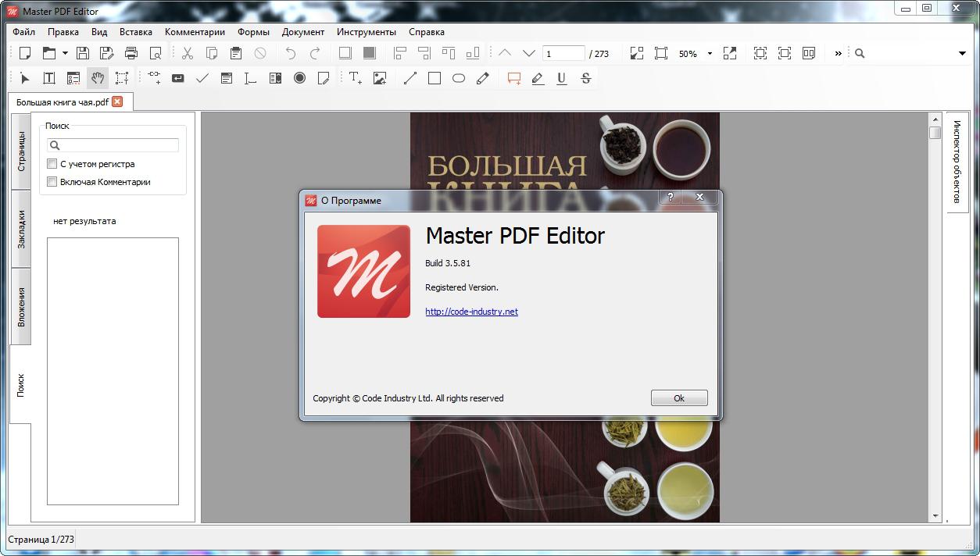Open the zoom 50% dropdown
This screenshot has height=556, width=980.
click(710, 54)
